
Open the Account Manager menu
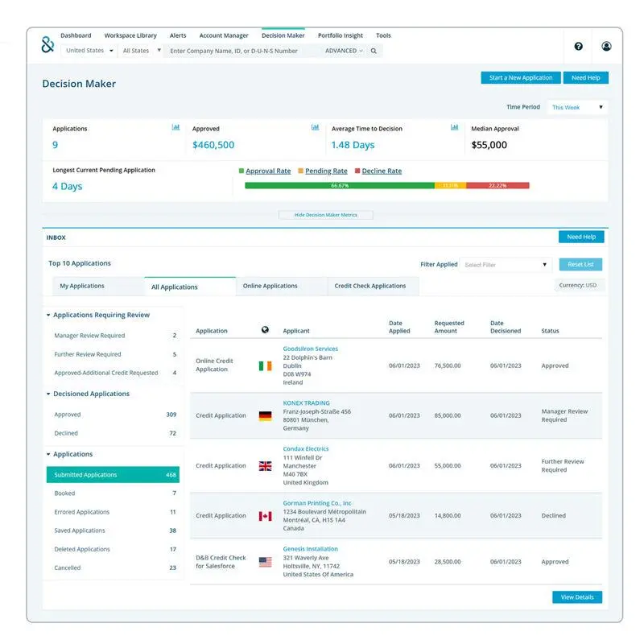click(224, 35)
